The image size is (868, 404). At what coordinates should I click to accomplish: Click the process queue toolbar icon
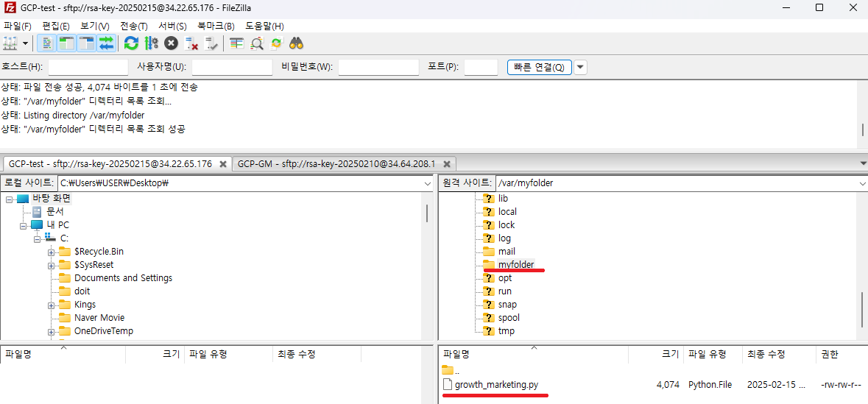pyautogui.click(x=151, y=43)
